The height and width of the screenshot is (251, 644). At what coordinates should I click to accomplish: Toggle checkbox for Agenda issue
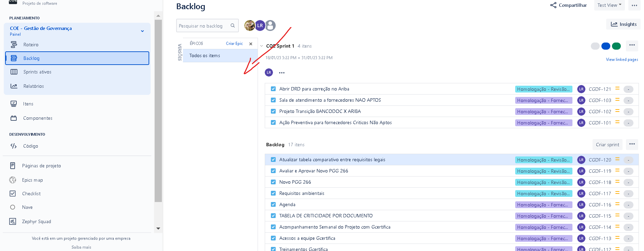[x=273, y=204]
